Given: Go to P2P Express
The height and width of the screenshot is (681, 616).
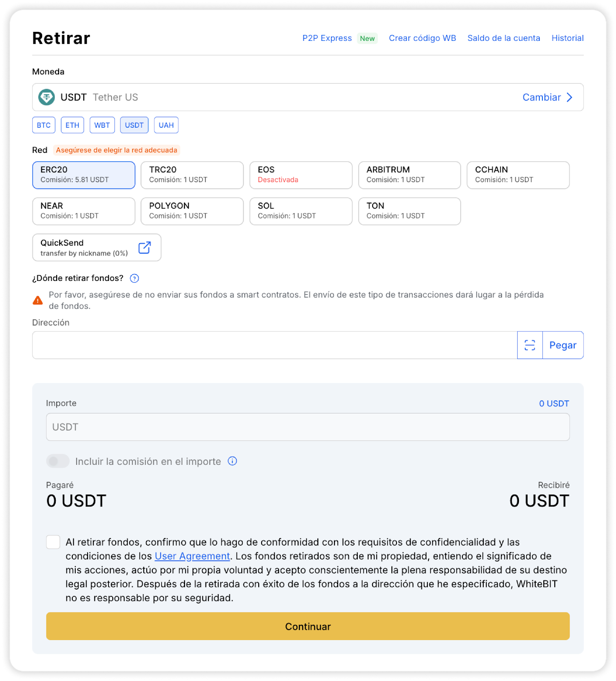Looking at the screenshot, I should [327, 38].
